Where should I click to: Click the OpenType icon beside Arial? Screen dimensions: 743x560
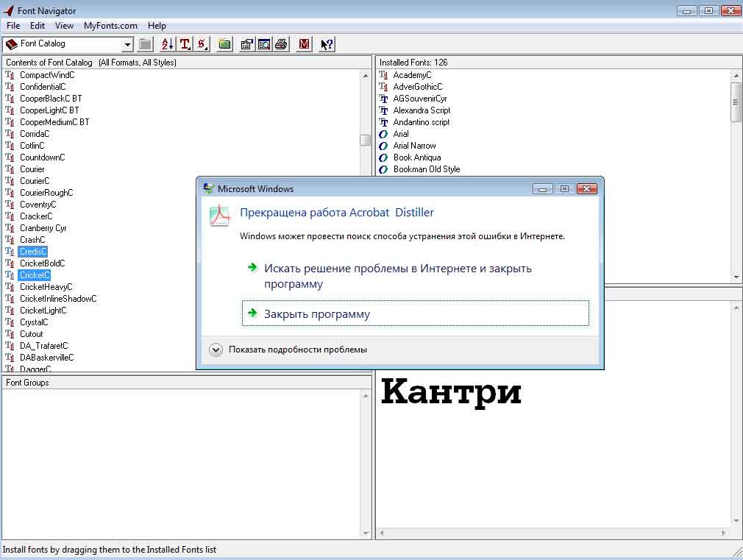pyautogui.click(x=383, y=134)
